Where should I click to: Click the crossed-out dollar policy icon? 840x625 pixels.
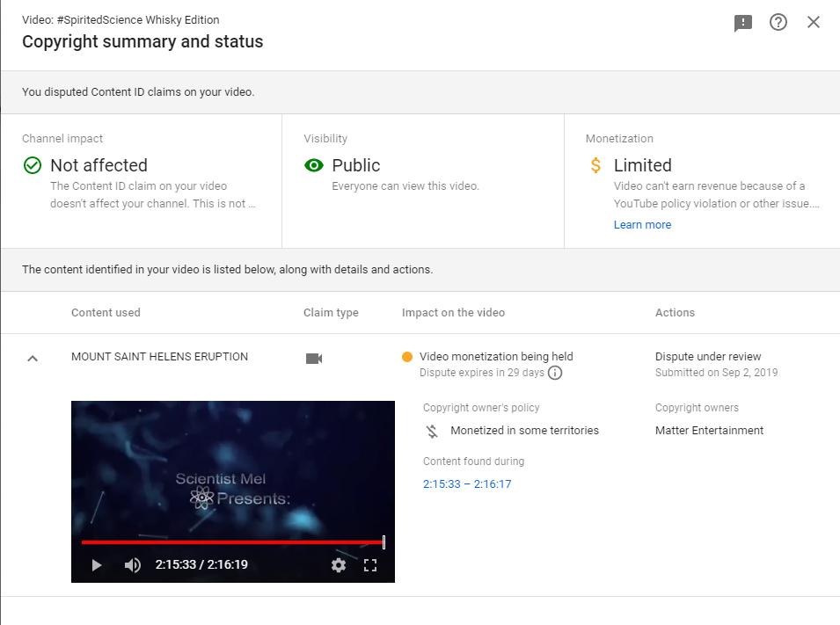point(432,431)
